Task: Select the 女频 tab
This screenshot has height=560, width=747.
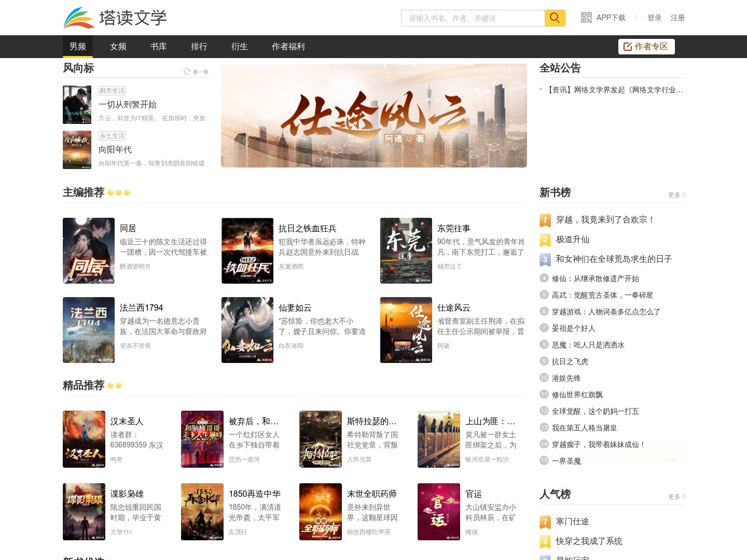Action: click(x=118, y=47)
